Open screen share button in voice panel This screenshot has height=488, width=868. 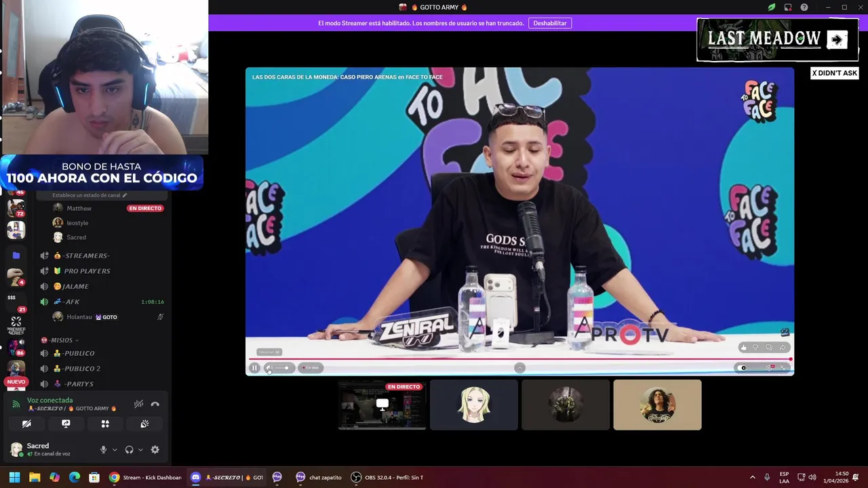coord(66,424)
